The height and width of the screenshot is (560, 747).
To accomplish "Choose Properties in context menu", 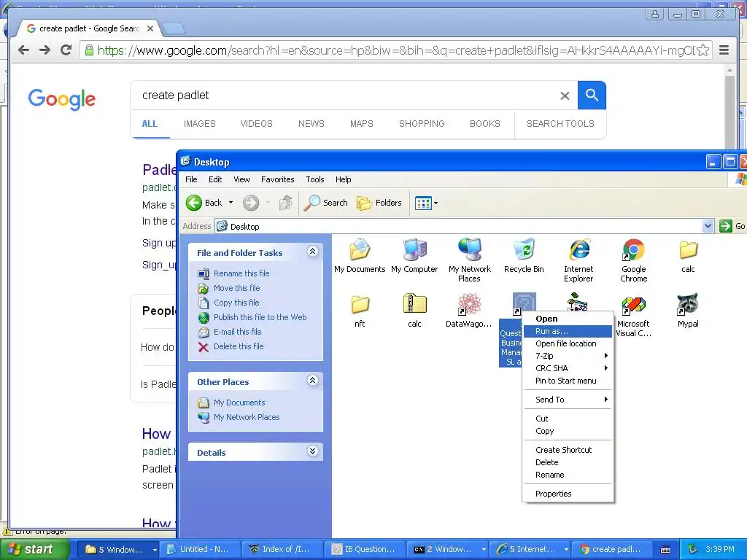I will pyautogui.click(x=568, y=494).
